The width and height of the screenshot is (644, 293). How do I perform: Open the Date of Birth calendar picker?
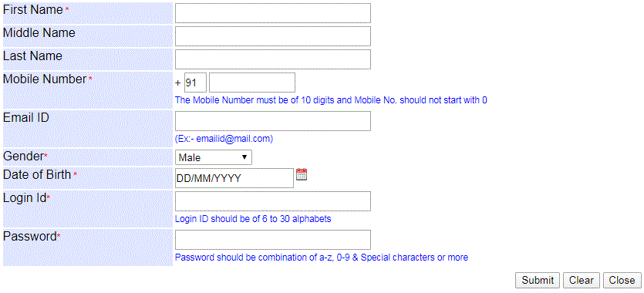302,174
